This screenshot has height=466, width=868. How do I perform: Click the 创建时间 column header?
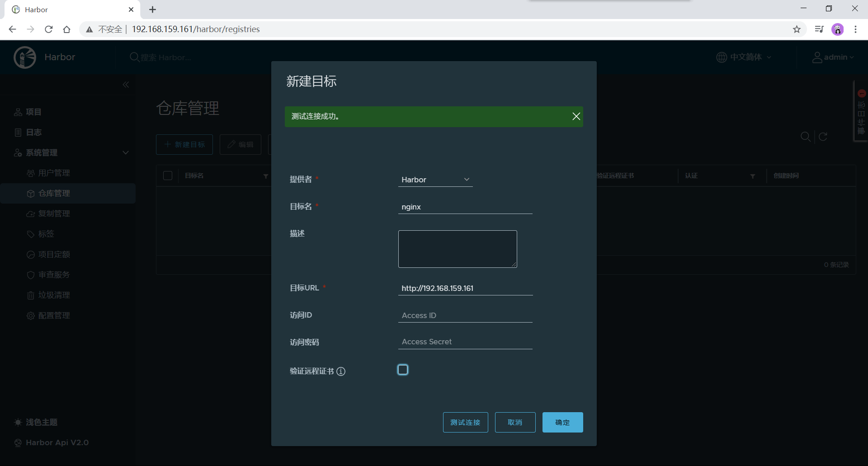pos(786,176)
